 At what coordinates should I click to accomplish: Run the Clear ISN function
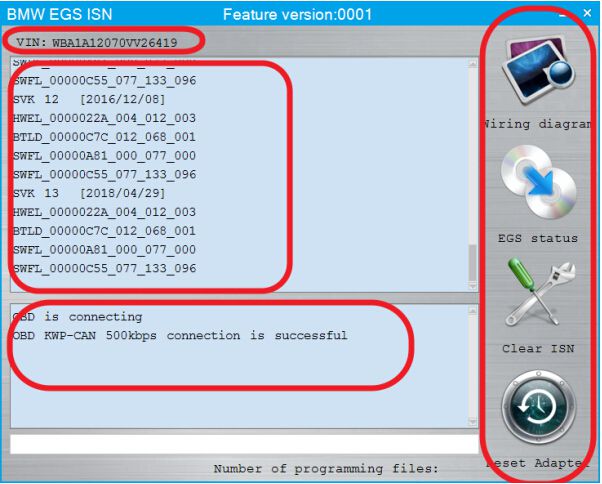click(x=540, y=294)
